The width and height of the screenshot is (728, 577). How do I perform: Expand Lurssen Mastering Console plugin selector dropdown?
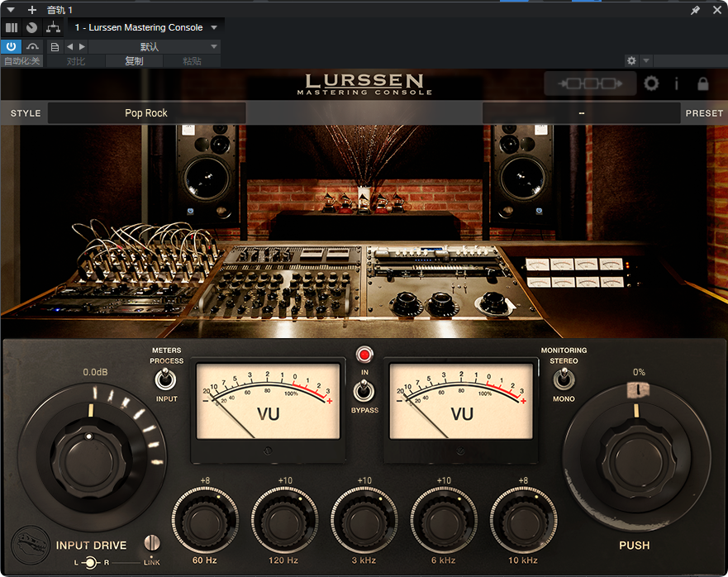[214, 27]
